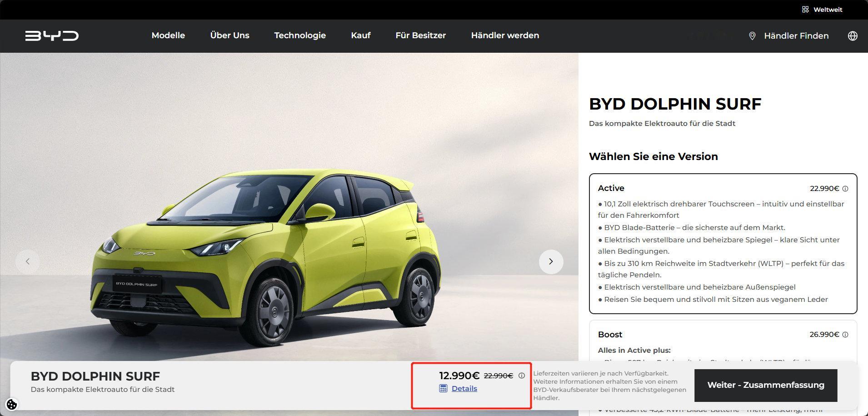This screenshot has width=868, height=416.
Task: Click the beheizbare Spiegel – klare Sicht bullet
Action: pyautogui.click(x=719, y=246)
